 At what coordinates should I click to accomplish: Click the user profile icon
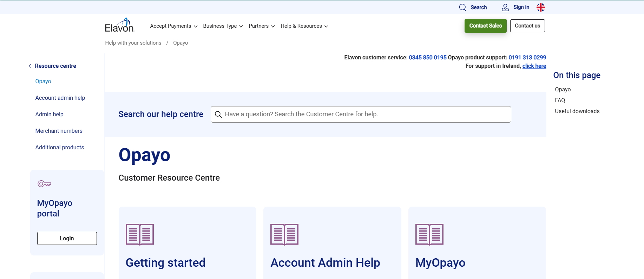505,7
